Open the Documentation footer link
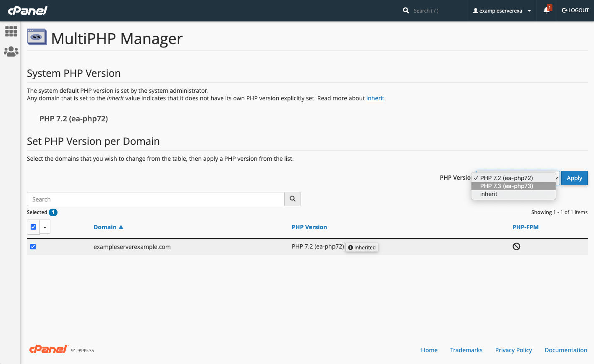The width and height of the screenshot is (594, 364). pyautogui.click(x=566, y=350)
